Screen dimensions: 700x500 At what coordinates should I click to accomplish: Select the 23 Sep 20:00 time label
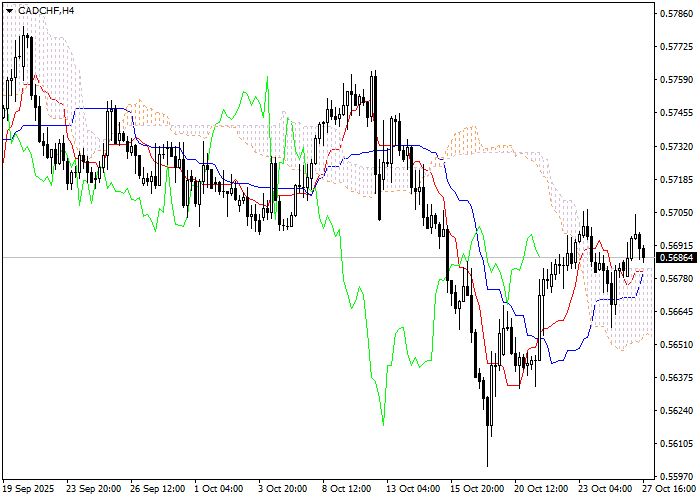coord(93,489)
